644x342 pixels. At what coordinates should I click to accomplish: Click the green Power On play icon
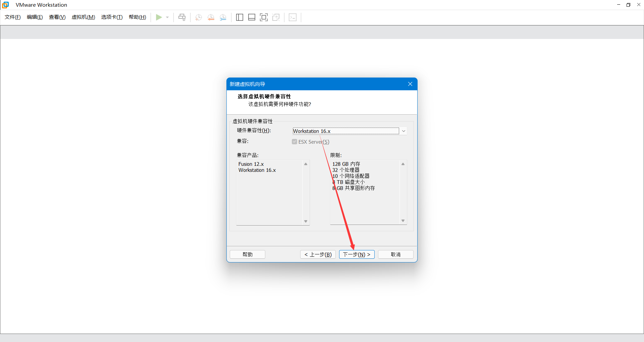tap(159, 17)
